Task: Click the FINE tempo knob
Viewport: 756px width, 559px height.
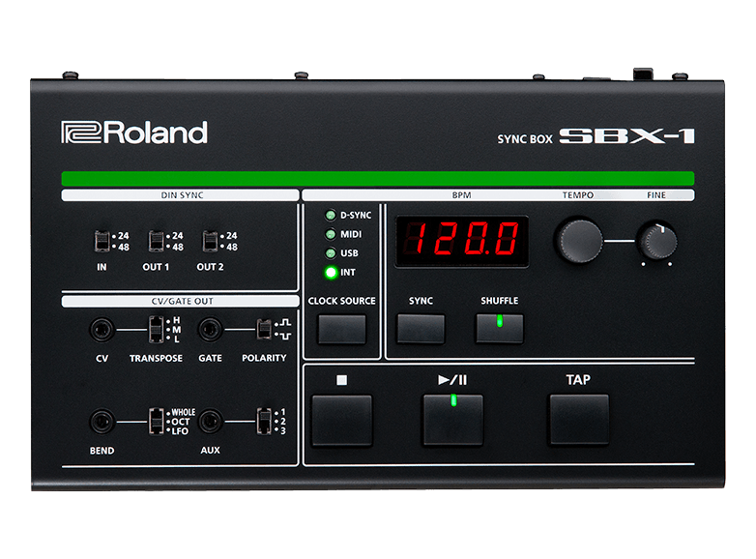Action: tap(657, 241)
